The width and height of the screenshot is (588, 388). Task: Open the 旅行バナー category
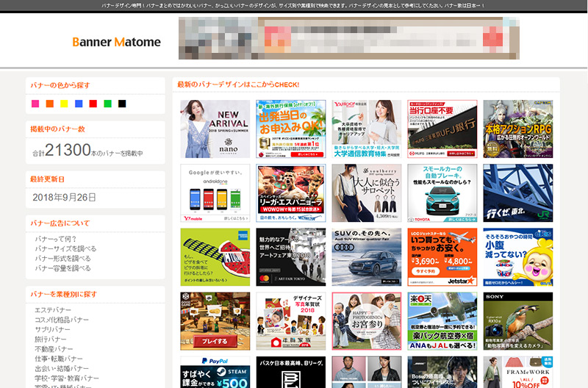tap(51, 339)
